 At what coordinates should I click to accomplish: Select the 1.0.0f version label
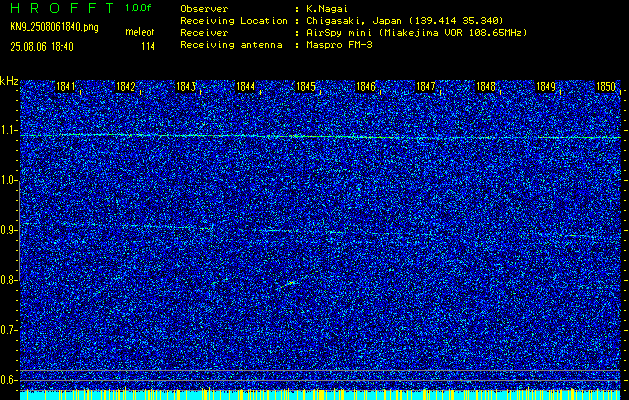pos(138,8)
